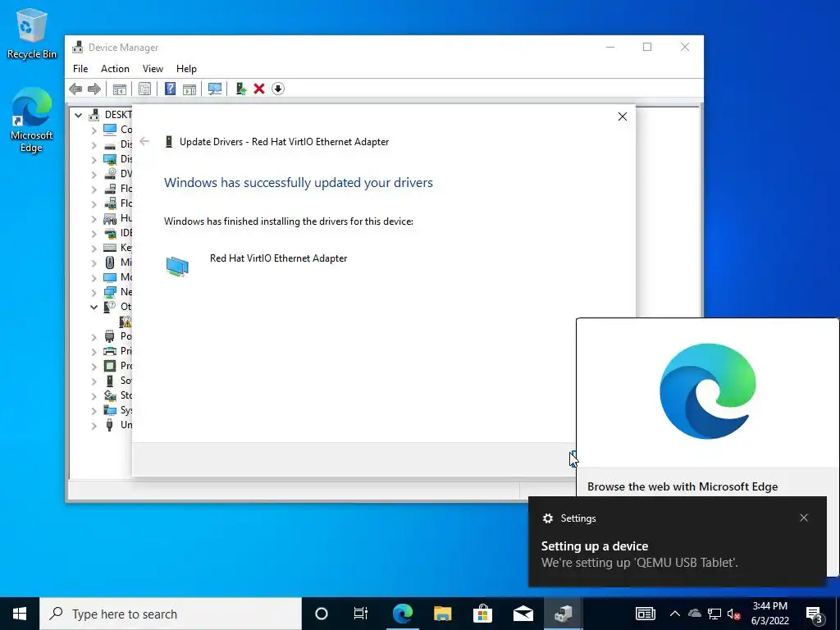Screen dimensions: 840x630
Task: Click 'Red Hat VirtIO Ethernet Adapter' device name
Action: [279, 258]
